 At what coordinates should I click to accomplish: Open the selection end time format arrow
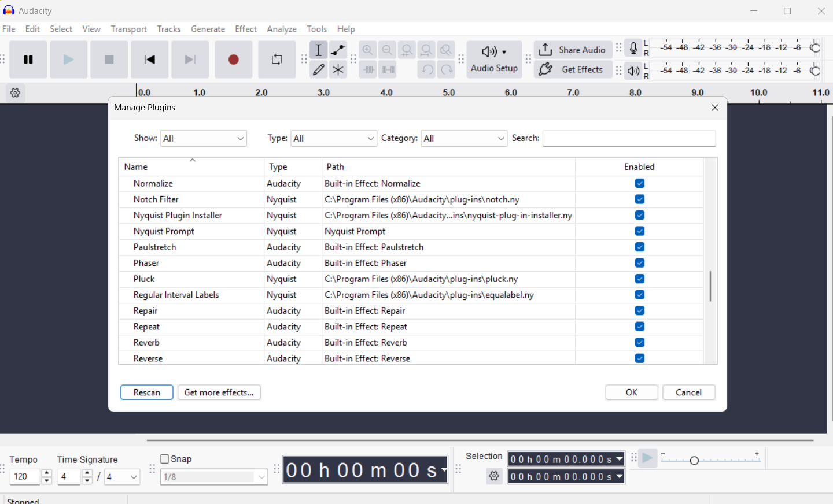coord(620,477)
